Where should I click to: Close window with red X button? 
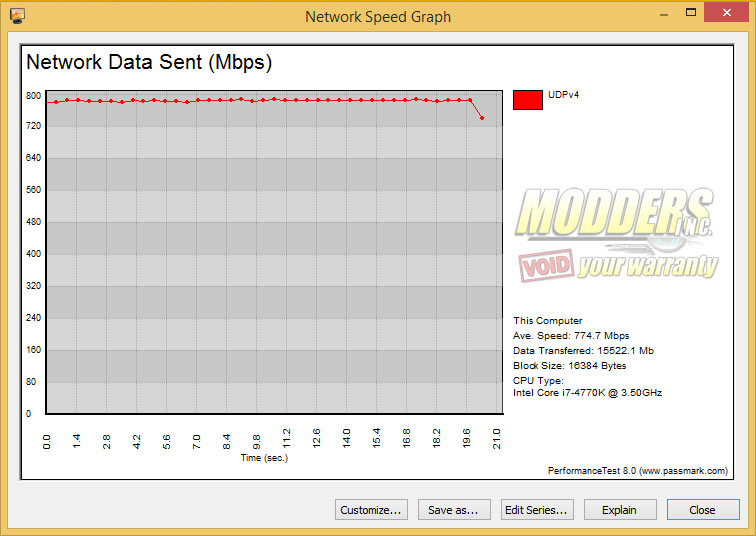[727, 13]
